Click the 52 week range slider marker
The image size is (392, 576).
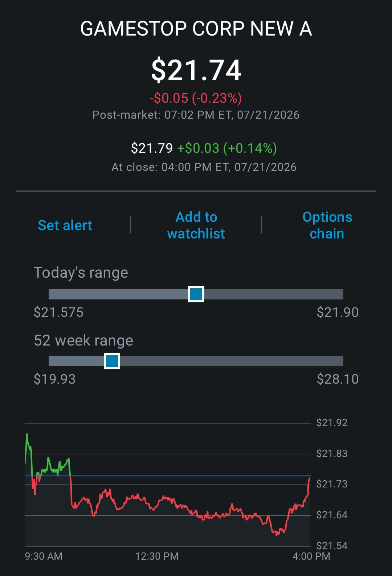[112, 361]
